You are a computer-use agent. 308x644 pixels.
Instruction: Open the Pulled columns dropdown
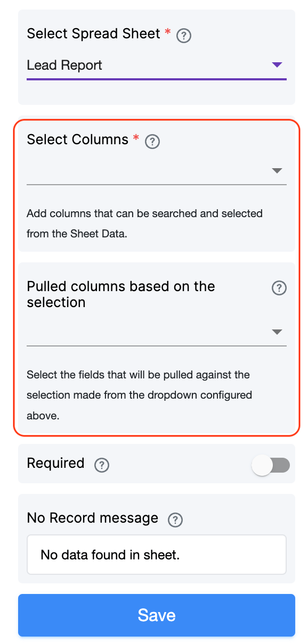pyautogui.click(x=277, y=332)
